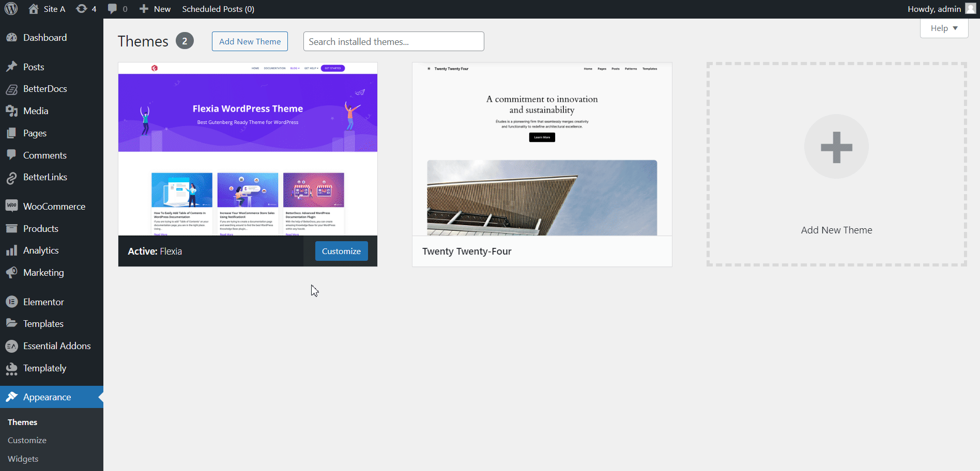The height and width of the screenshot is (471, 980).
Task: Open Elementor from the sidebar icon
Action: (12, 302)
